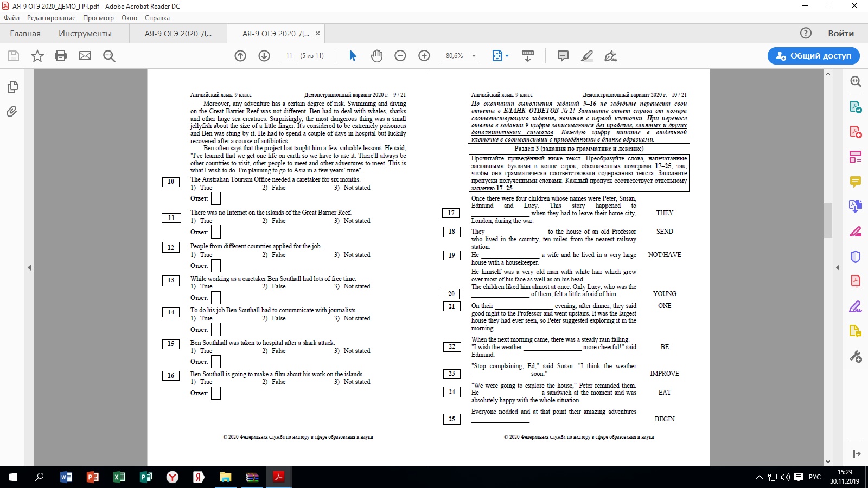Open the Attachments paperclip panel

click(x=12, y=112)
